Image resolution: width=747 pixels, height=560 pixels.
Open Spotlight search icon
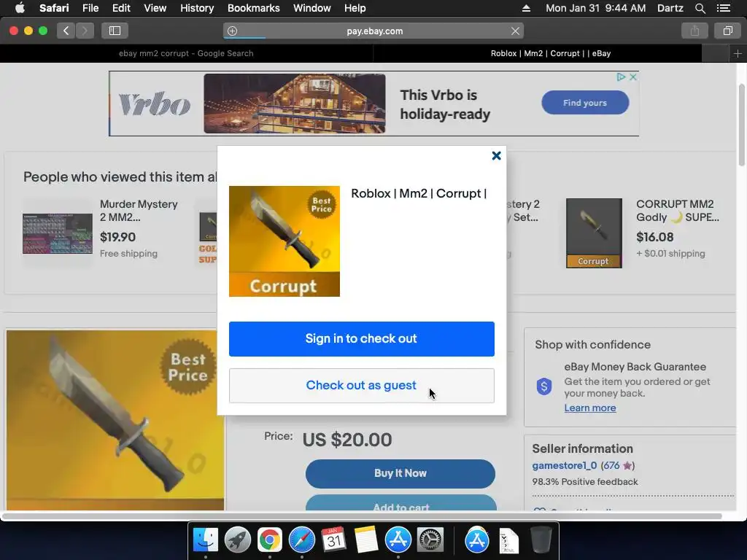[x=700, y=8]
